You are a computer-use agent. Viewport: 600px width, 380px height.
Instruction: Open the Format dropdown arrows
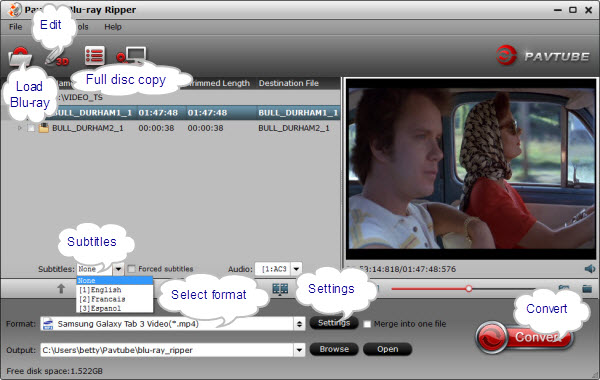[299, 324]
